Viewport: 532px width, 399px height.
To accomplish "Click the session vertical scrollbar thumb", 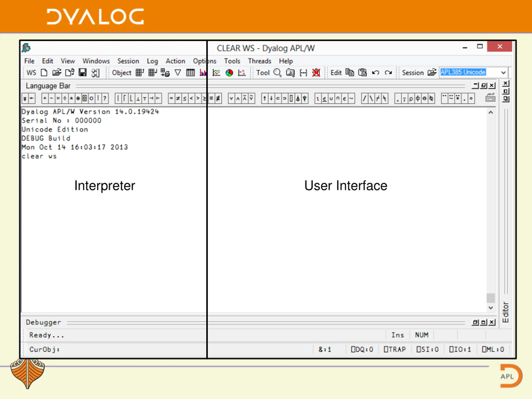I will pos(491,298).
